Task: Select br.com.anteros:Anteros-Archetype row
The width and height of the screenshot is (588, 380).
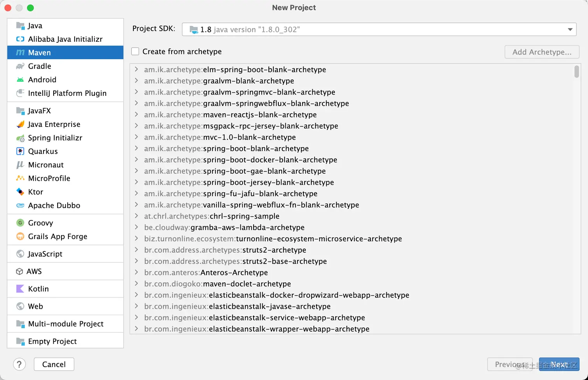Action: pos(352,273)
